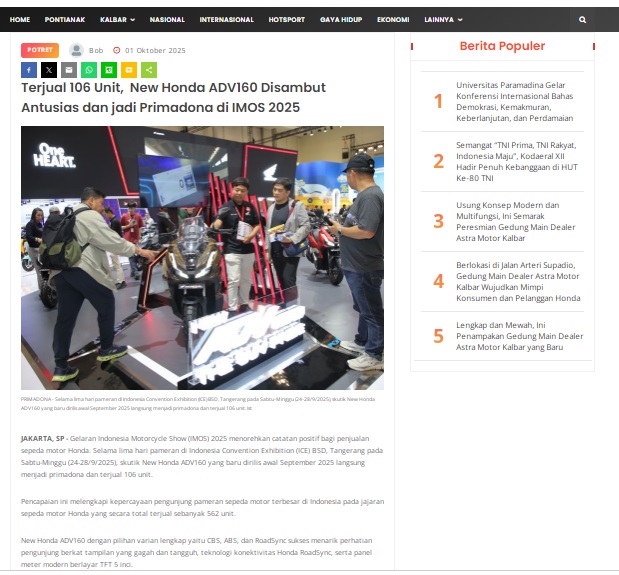
Task: Share article on Facebook
Action: [x=29, y=70]
